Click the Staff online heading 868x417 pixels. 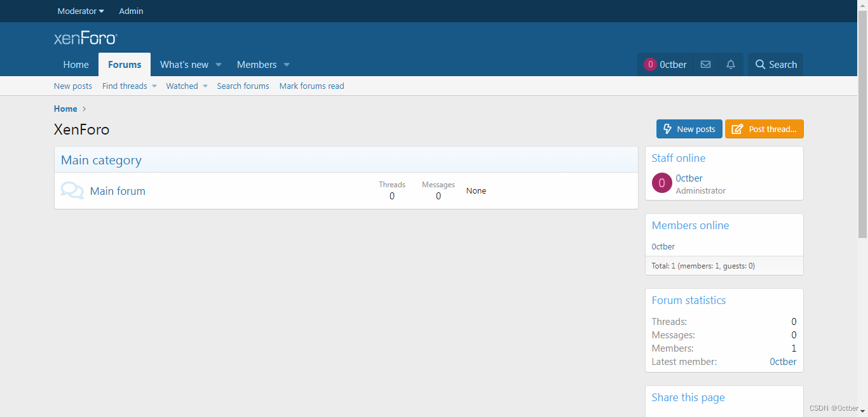tap(679, 158)
